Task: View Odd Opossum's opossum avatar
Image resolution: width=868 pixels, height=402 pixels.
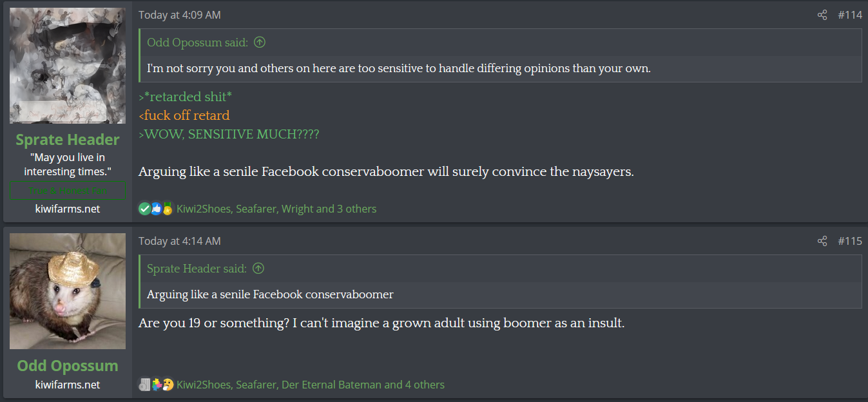Action: (x=68, y=291)
